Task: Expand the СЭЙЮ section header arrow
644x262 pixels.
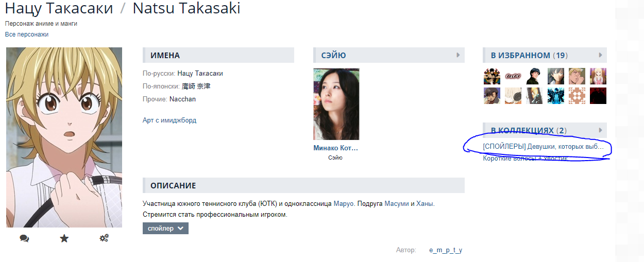Action: [x=457, y=55]
